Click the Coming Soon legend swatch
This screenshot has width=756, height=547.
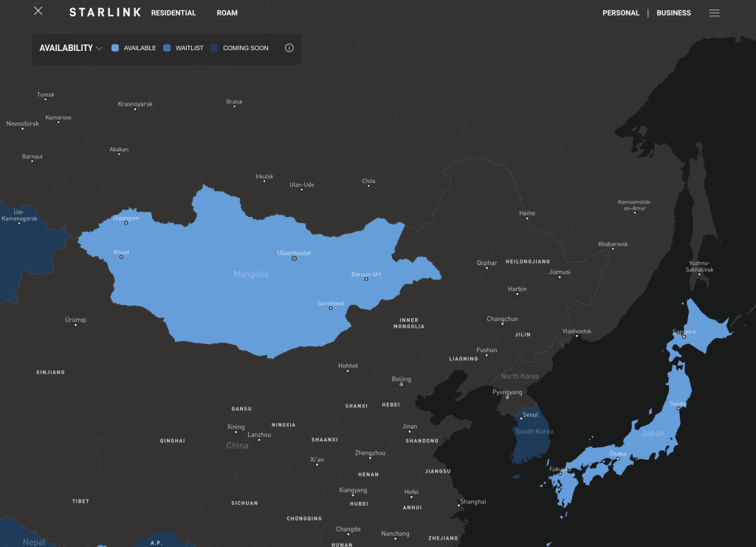(x=215, y=48)
